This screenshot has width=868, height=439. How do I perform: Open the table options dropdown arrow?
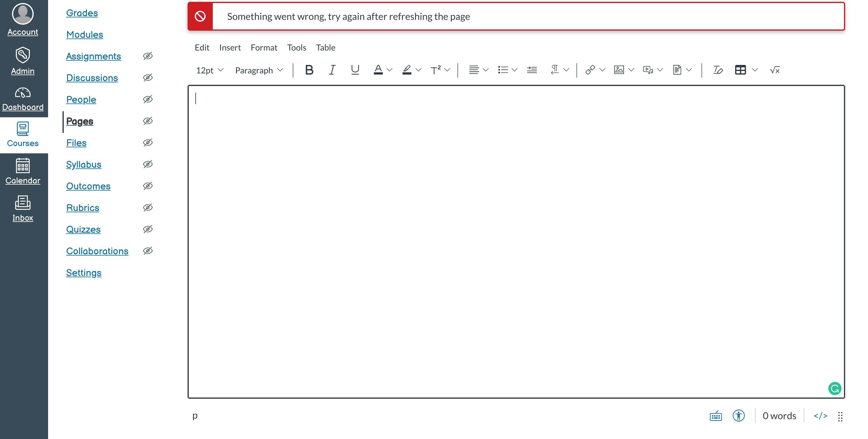755,70
